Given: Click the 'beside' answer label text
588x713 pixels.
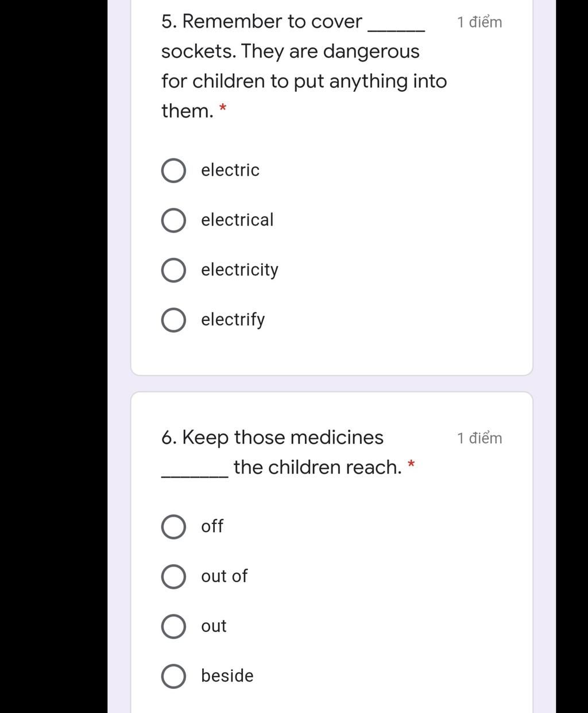Looking at the screenshot, I should click(227, 676).
